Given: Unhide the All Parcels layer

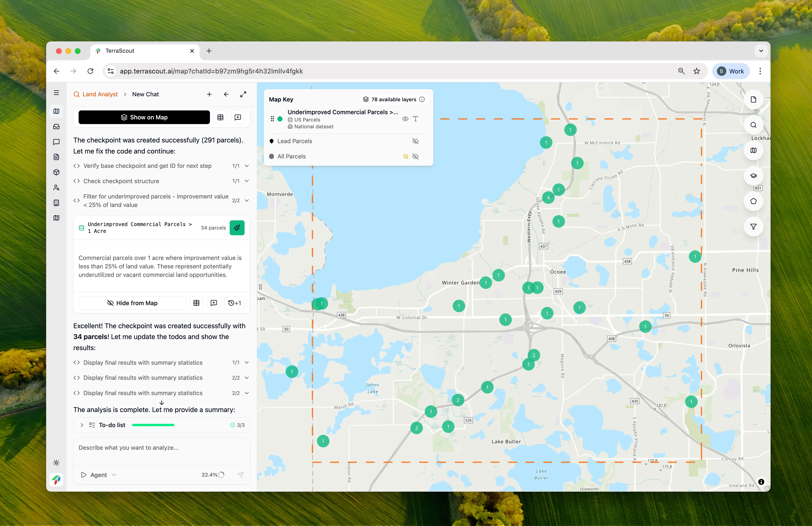Looking at the screenshot, I should pyautogui.click(x=415, y=156).
